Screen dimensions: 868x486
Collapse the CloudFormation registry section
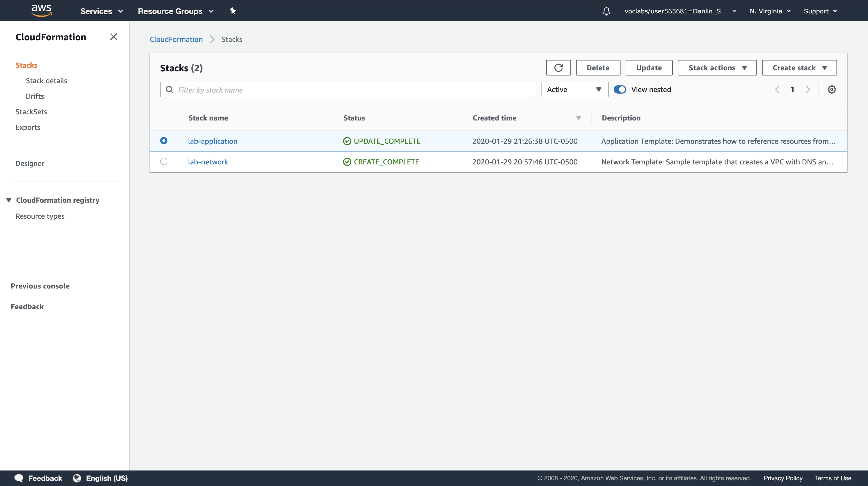point(9,200)
